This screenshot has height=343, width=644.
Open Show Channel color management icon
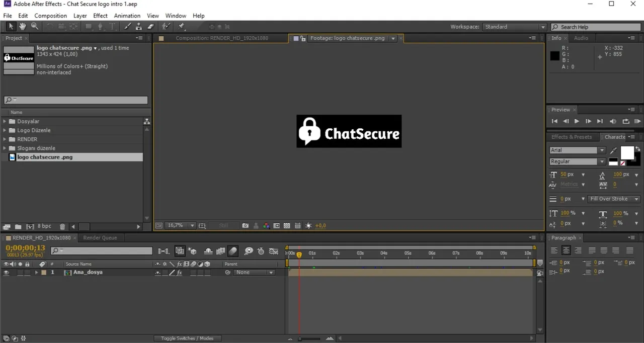[267, 226]
